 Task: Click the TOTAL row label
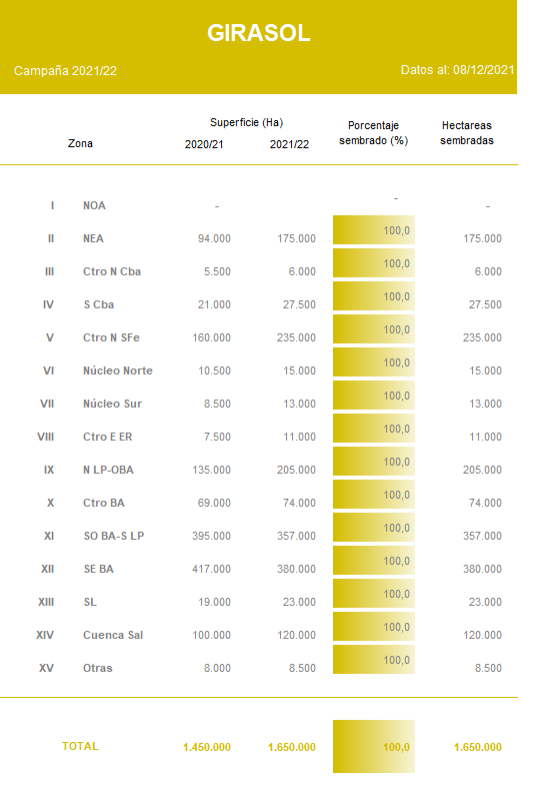pyautogui.click(x=80, y=746)
